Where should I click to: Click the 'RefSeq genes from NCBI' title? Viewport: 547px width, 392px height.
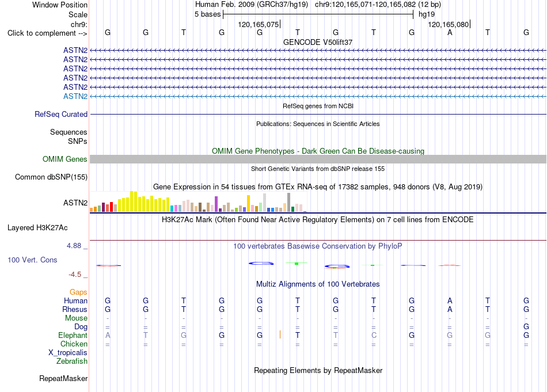tap(318, 106)
